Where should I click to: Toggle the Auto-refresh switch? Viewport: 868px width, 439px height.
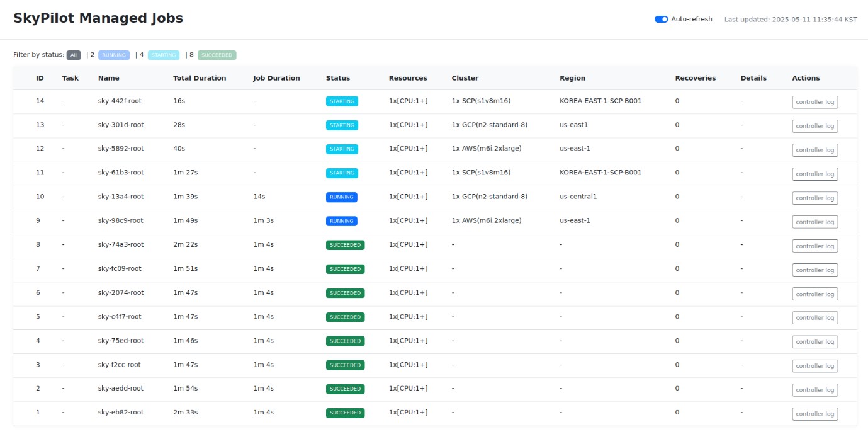(661, 20)
